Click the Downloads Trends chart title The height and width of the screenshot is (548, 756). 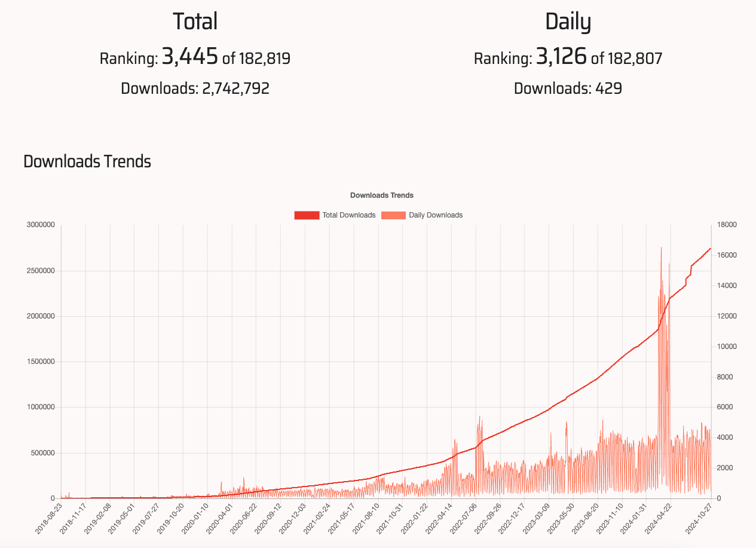[382, 195]
